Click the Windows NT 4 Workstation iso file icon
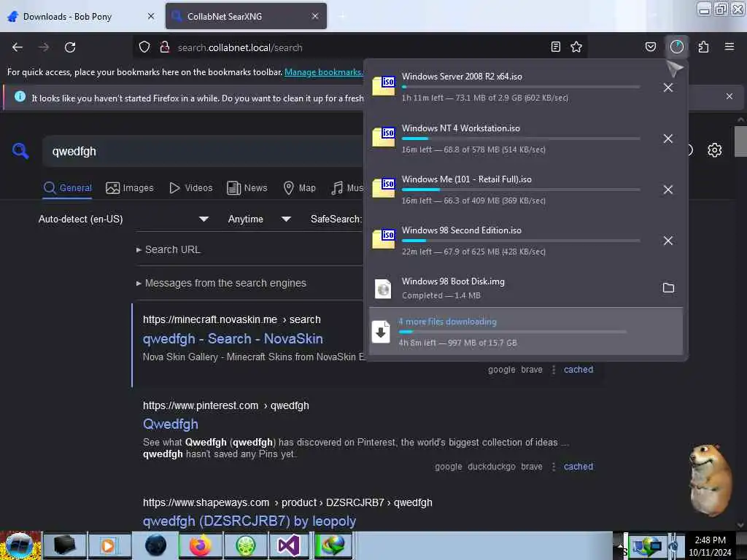747x560 pixels. click(x=384, y=136)
